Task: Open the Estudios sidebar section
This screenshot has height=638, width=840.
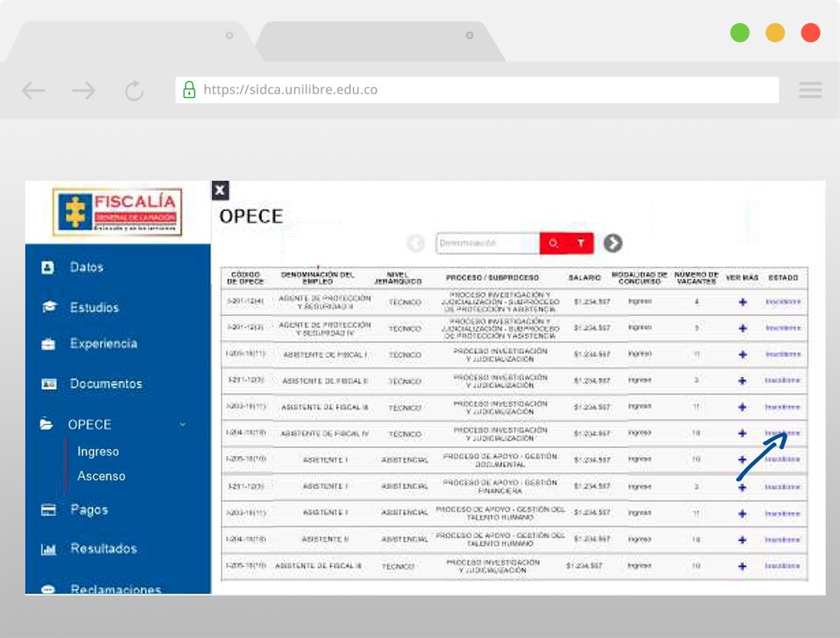Action: 94,307
